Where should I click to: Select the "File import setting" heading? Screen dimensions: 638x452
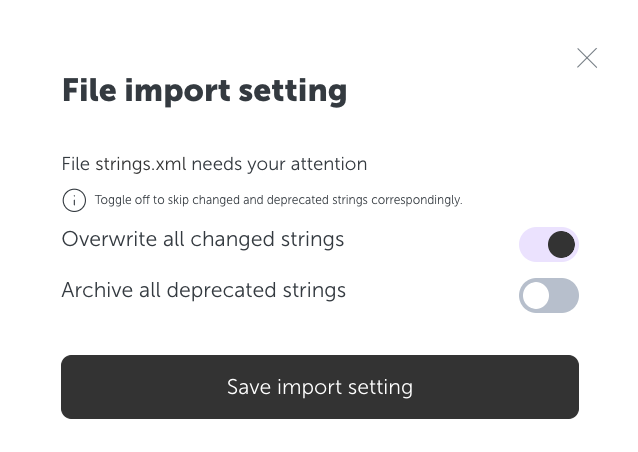(x=204, y=91)
